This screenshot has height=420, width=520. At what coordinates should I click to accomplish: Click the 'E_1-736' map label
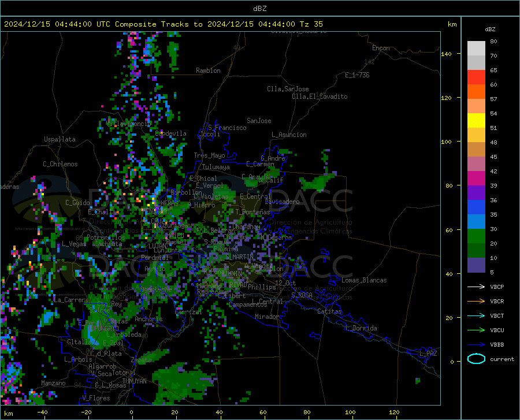(357, 75)
